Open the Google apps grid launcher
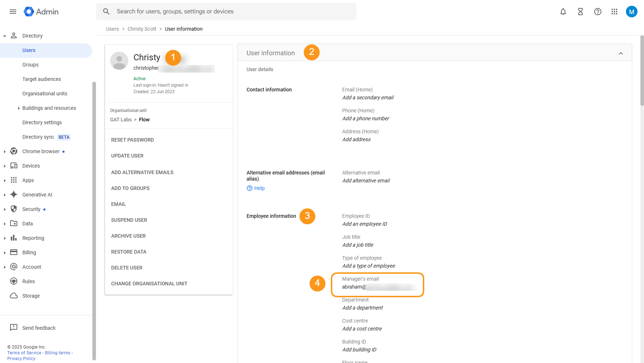The width and height of the screenshot is (644, 363). tap(615, 12)
